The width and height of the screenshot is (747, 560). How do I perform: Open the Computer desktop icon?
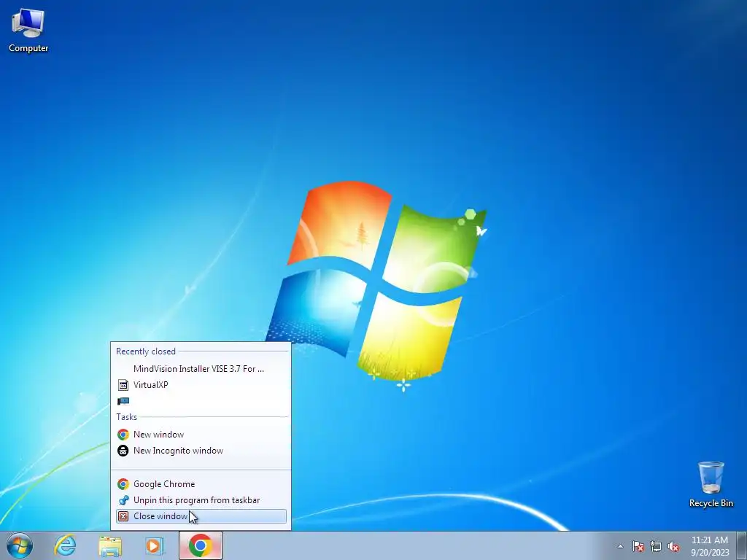(x=28, y=31)
